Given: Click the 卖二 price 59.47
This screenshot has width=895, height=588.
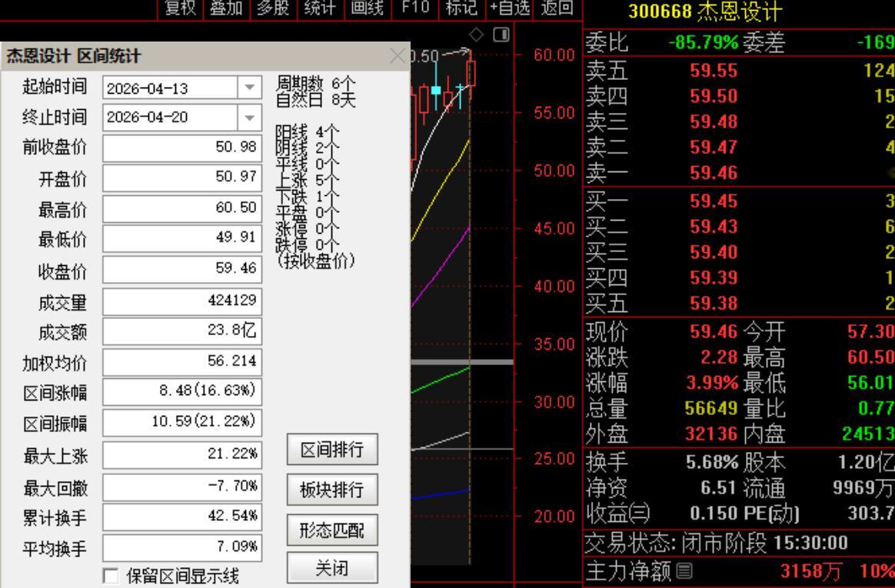Looking at the screenshot, I should coord(714,148).
